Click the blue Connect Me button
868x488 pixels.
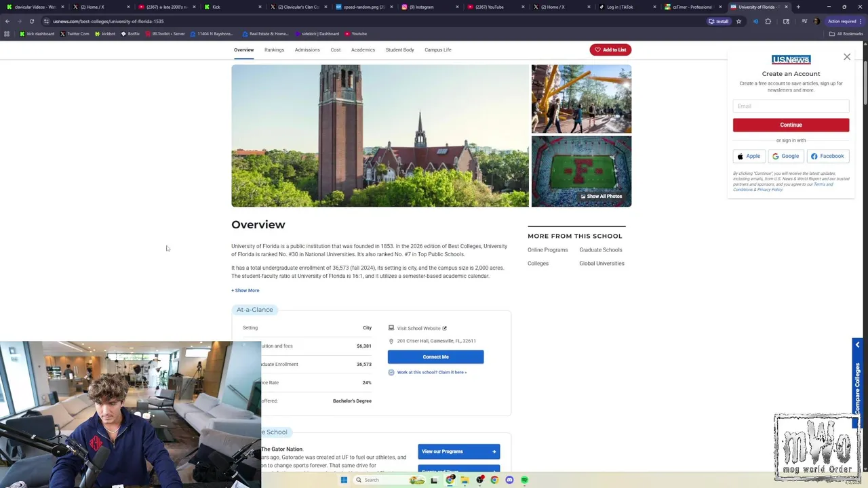435,357
